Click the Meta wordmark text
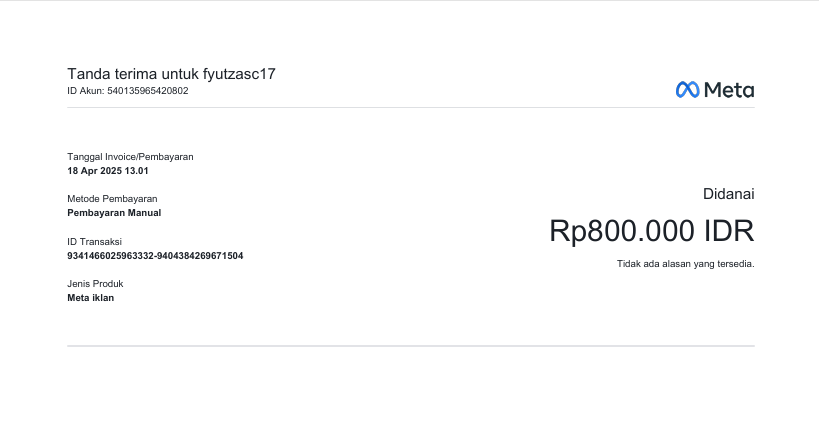This screenshot has width=819, height=445. (x=729, y=90)
